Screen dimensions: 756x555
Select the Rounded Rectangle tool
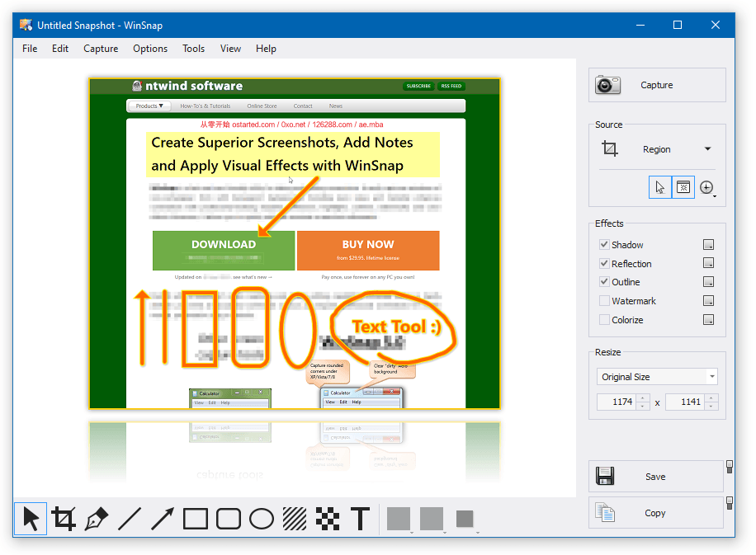[x=229, y=519]
